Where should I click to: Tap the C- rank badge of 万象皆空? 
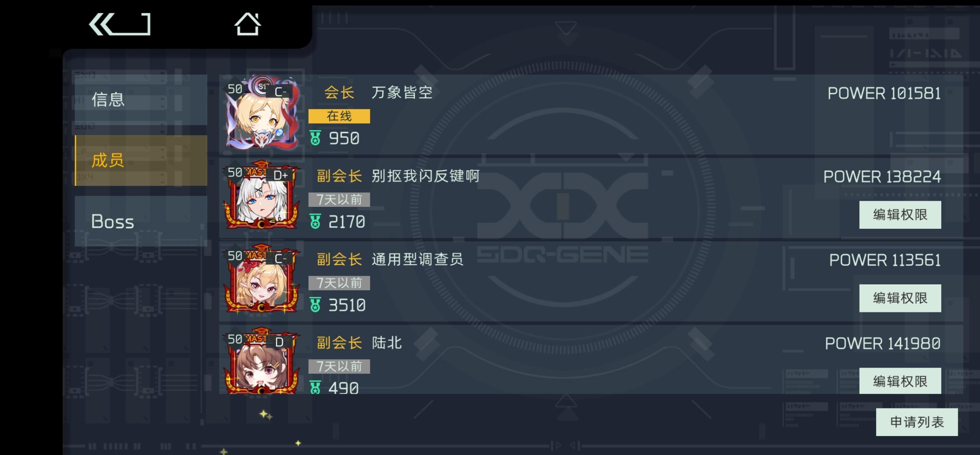click(280, 92)
